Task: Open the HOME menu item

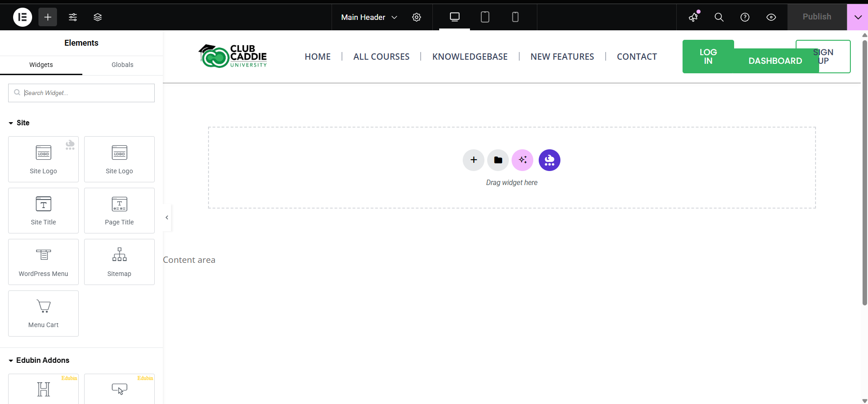Action: coord(318,57)
